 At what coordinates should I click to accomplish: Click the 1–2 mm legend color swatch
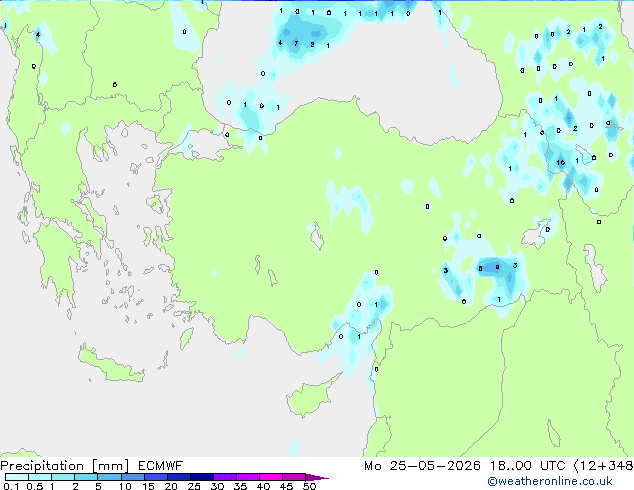63,477
